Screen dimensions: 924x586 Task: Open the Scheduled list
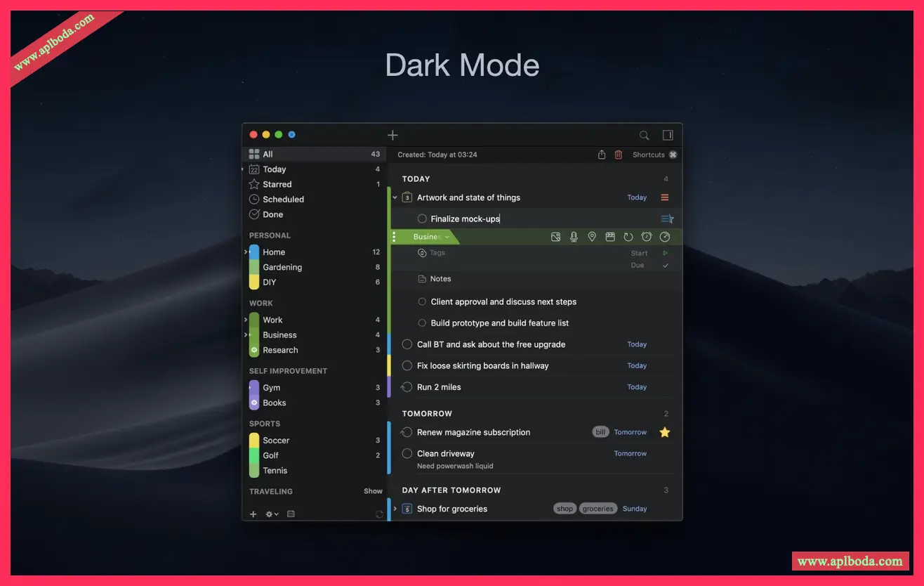point(315,200)
